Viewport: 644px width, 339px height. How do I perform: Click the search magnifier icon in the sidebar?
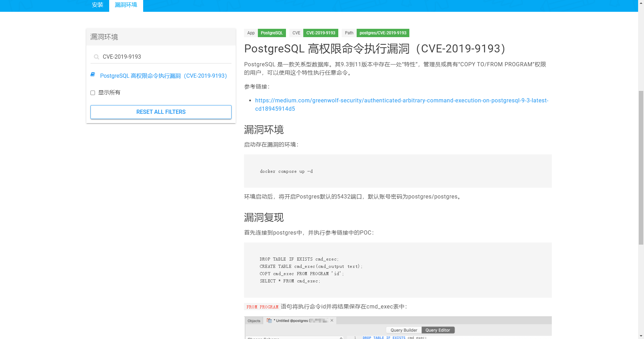click(x=96, y=57)
